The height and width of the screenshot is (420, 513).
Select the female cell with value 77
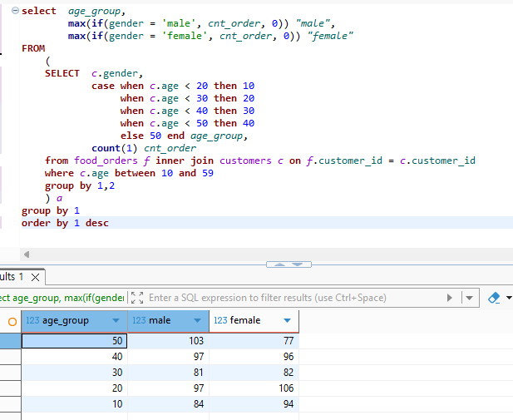[x=254, y=341]
